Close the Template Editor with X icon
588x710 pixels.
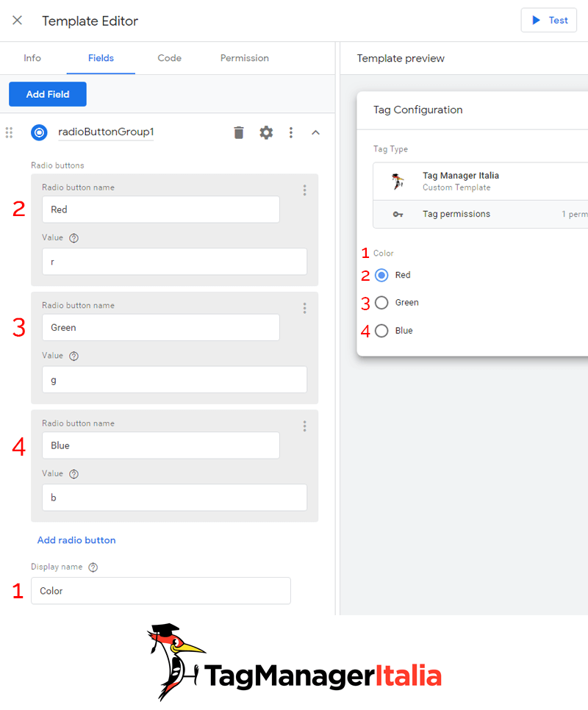pos(18,21)
